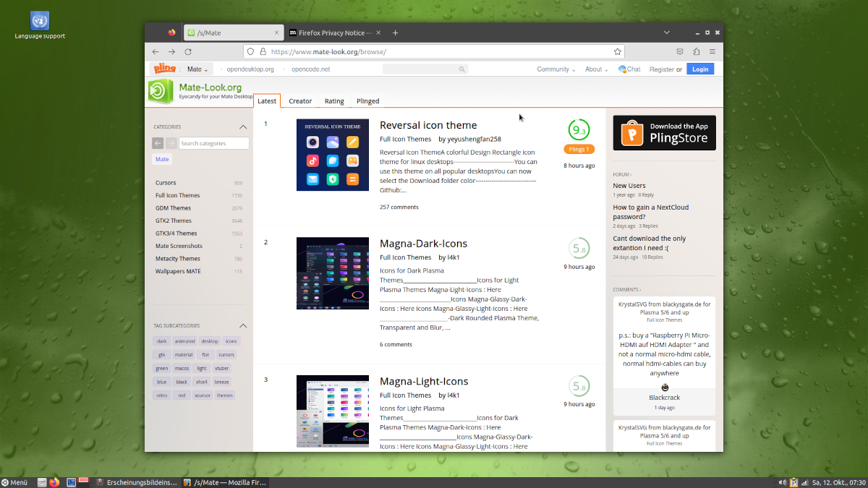Click the Mate-Look.org green logo
The height and width of the screenshot is (488, 868).
pos(161,92)
